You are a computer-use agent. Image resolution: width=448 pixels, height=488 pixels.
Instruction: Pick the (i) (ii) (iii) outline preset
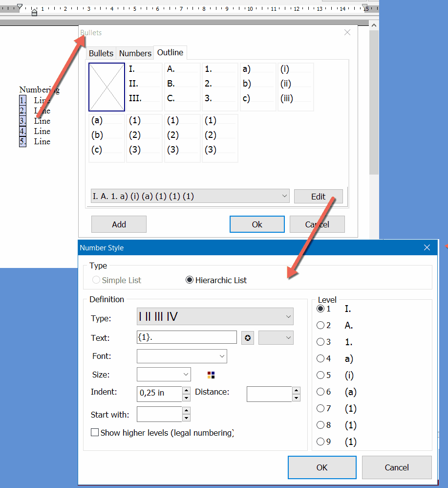point(296,87)
